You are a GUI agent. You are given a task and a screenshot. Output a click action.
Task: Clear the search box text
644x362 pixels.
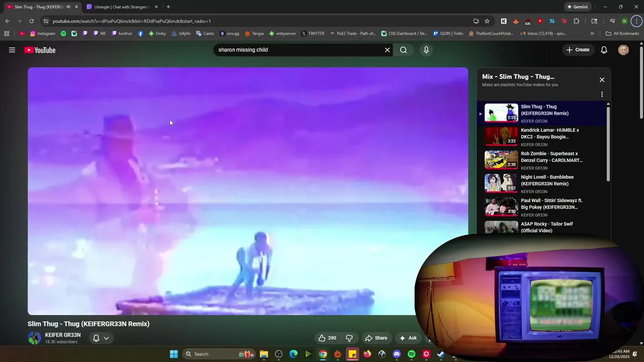click(387, 50)
